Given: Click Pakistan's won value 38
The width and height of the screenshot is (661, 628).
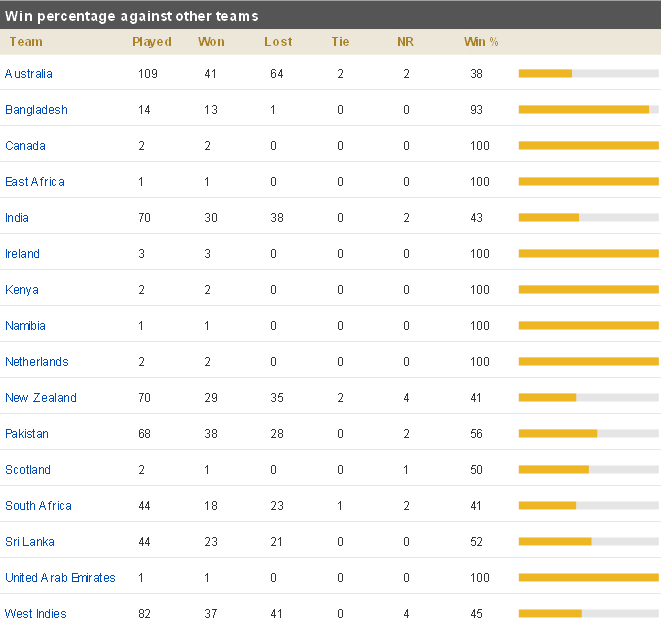Looking at the screenshot, I should point(211,434).
